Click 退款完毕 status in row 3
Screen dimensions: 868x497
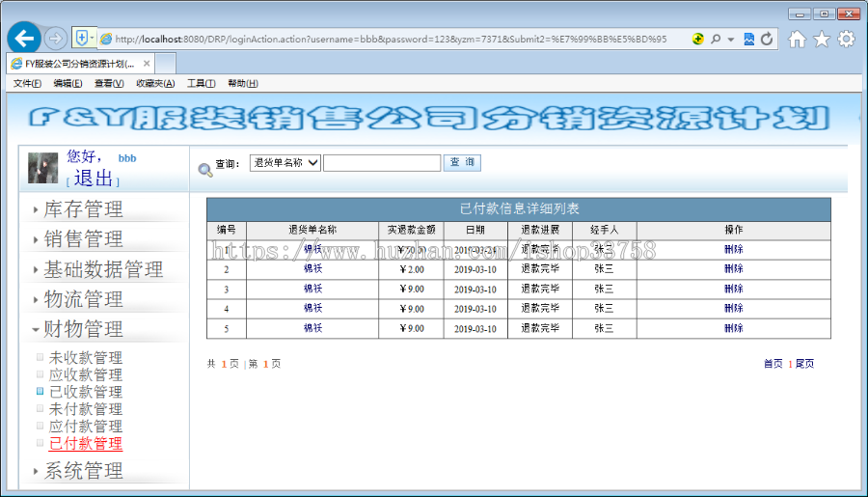[x=540, y=289]
